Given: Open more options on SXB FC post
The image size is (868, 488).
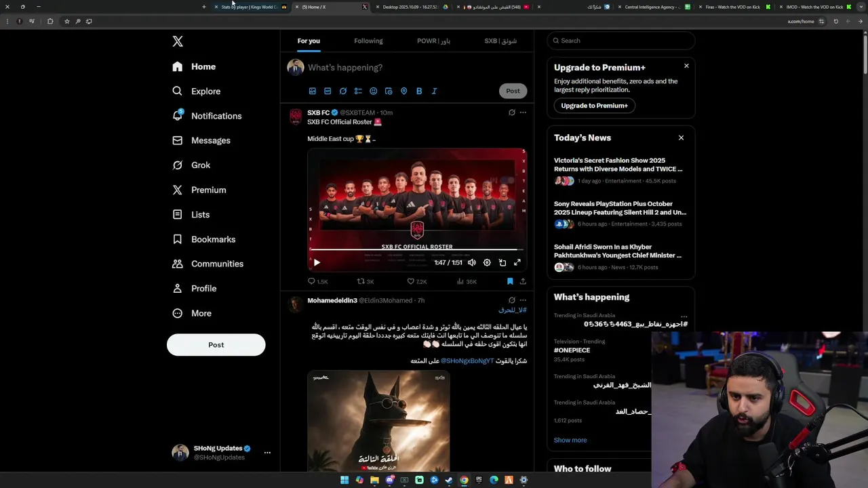Looking at the screenshot, I should tap(523, 113).
